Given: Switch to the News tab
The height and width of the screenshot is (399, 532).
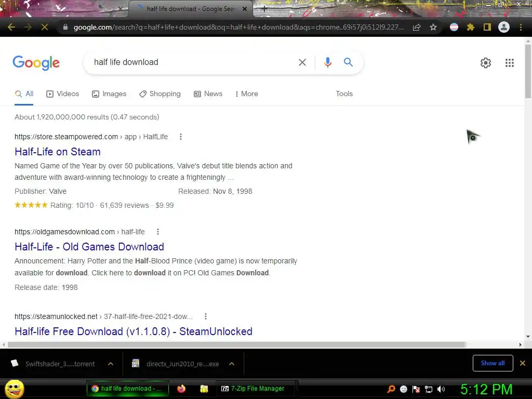Looking at the screenshot, I should point(208,94).
